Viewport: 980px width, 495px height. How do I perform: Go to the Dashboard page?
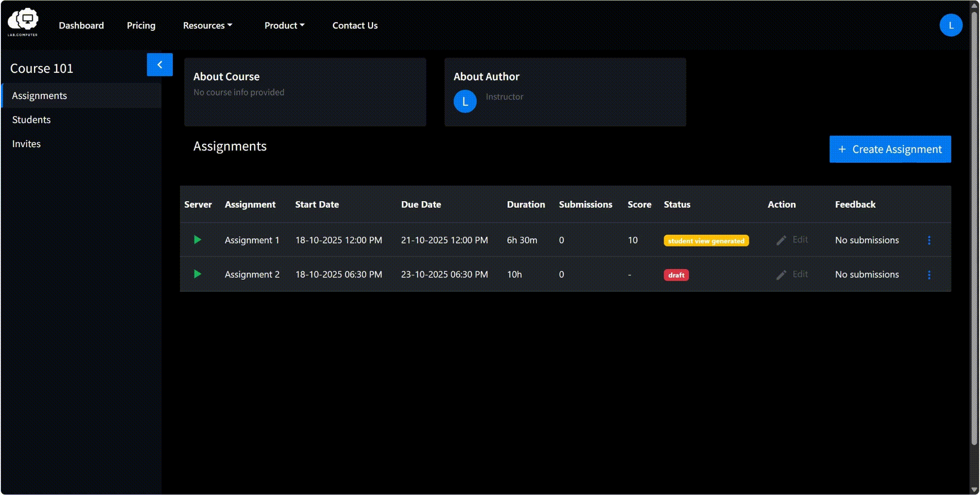coord(81,26)
